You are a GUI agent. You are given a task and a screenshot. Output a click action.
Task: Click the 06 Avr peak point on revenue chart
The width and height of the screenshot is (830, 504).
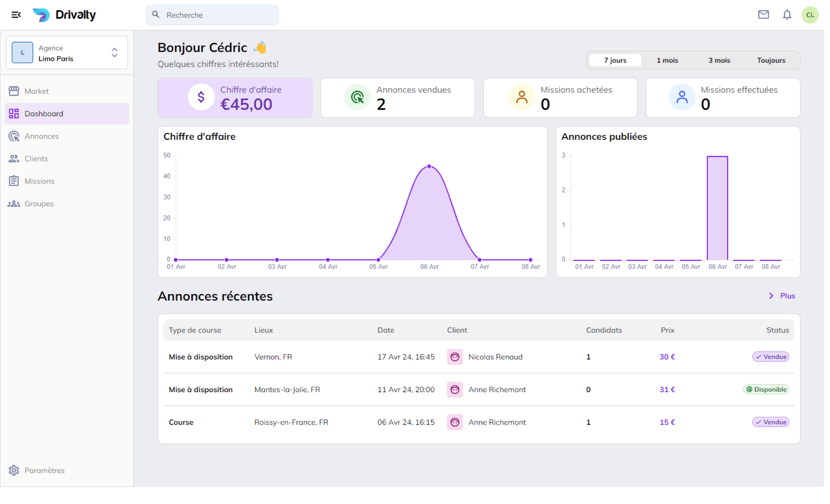(x=429, y=167)
